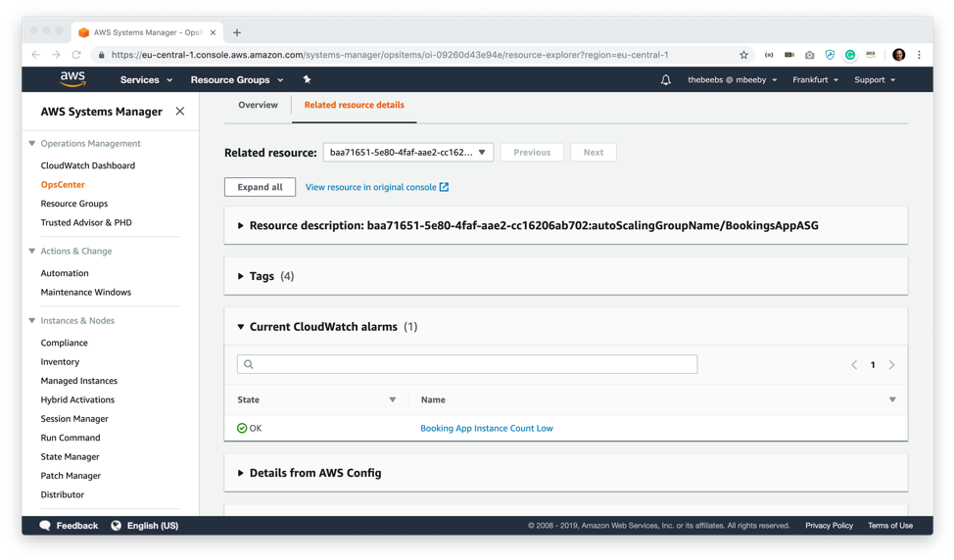Click the AWS logo home icon
The image size is (954, 560).
pyautogui.click(x=72, y=79)
